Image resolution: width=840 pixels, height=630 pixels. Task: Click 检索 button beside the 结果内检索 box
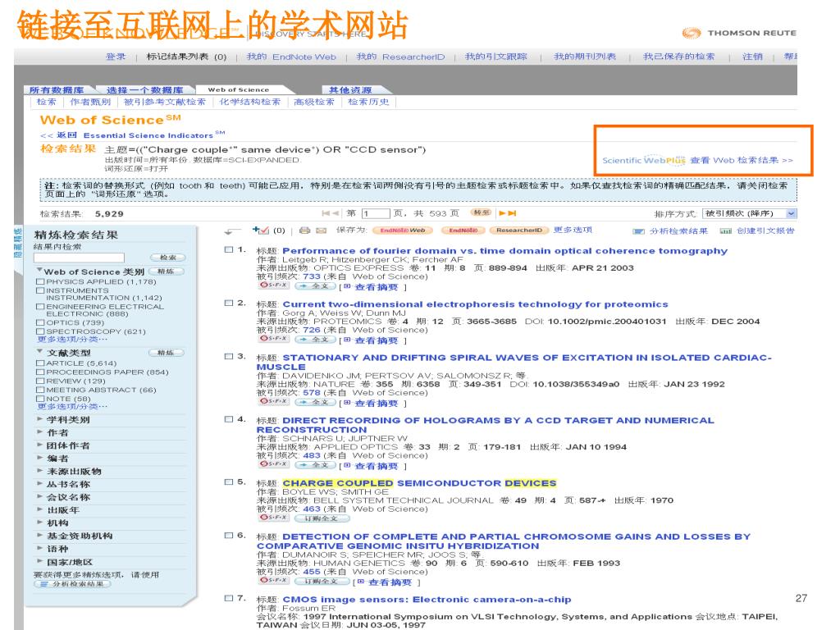click(x=167, y=258)
